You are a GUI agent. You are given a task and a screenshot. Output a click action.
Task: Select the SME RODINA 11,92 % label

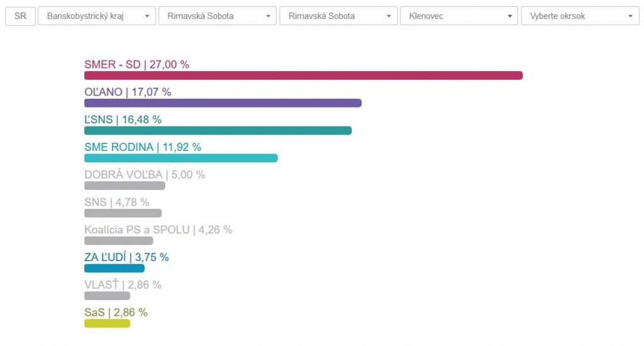pyautogui.click(x=143, y=147)
